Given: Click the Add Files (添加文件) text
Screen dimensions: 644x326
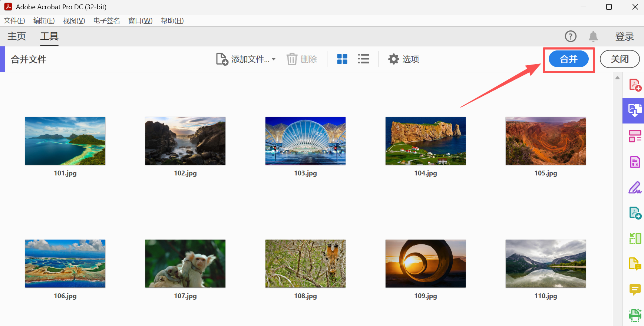Looking at the screenshot, I should point(250,59).
